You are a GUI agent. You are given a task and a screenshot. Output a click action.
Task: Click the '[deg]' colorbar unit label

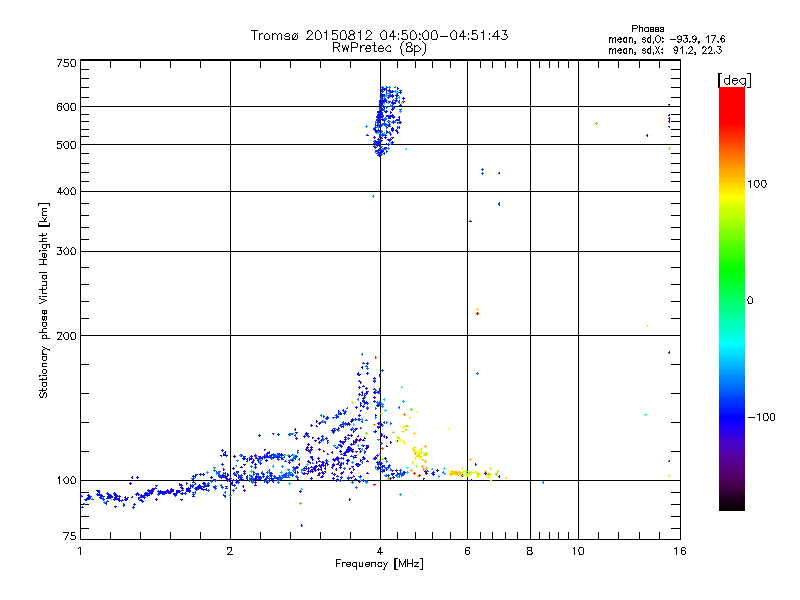point(734,80)
